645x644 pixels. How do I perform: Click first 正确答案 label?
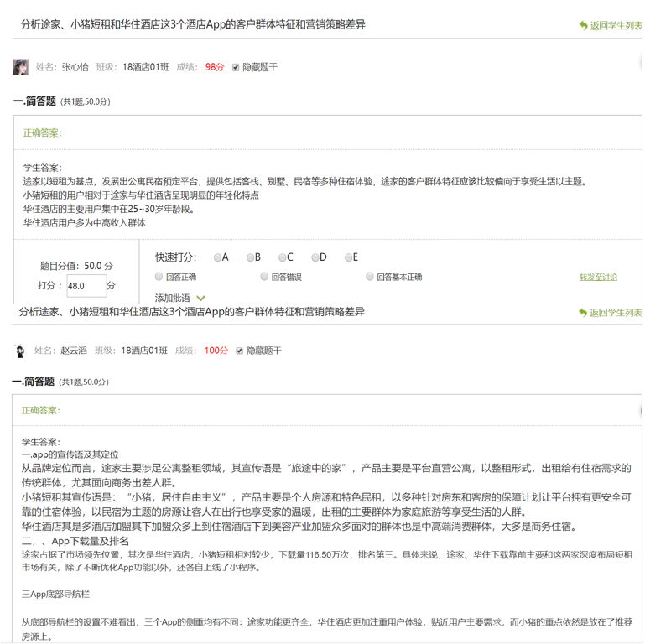click(43, 132)
